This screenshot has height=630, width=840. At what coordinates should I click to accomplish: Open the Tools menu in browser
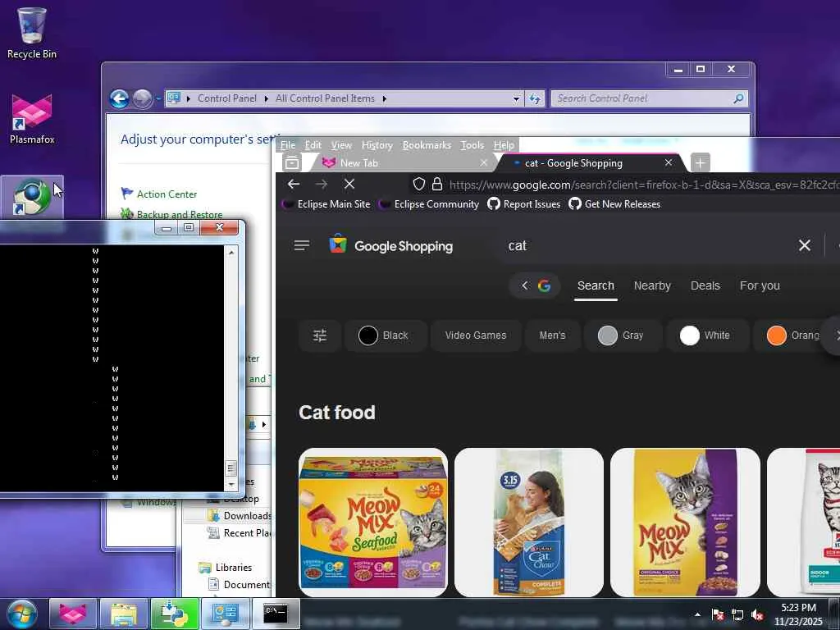click(472, 145)
